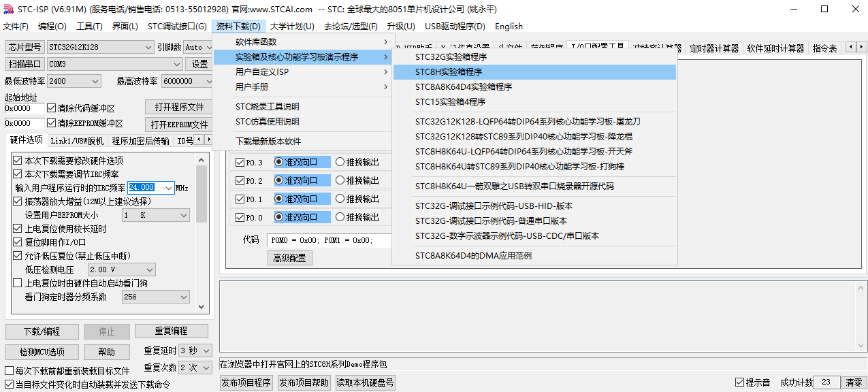Open the 工具(T) menu
868x392 pixels.
[x=89, y=27]
